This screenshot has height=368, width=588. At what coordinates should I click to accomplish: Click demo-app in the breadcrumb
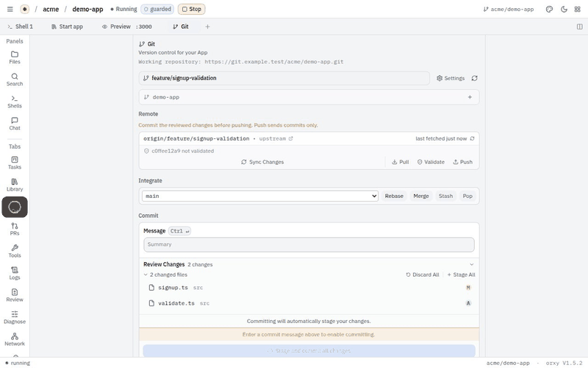(87, 9)
